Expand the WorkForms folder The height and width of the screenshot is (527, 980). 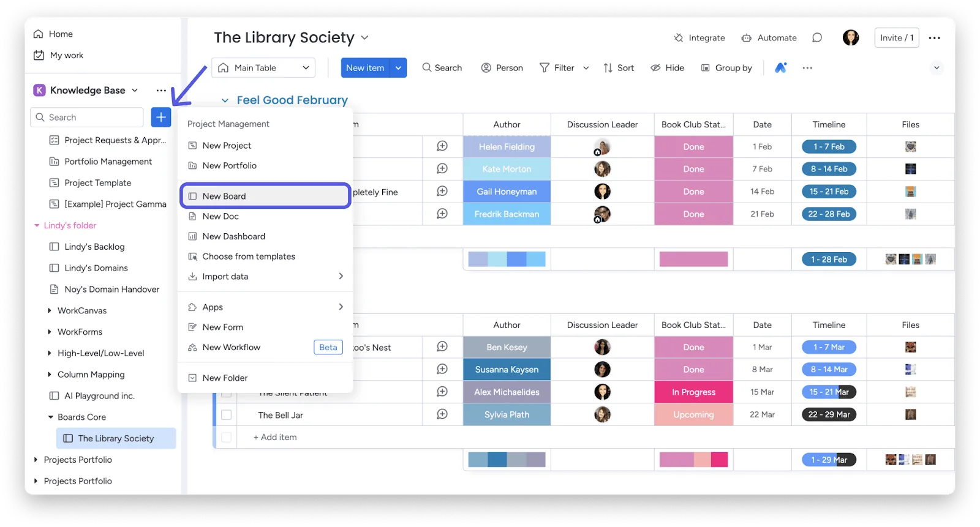[50, 332]
